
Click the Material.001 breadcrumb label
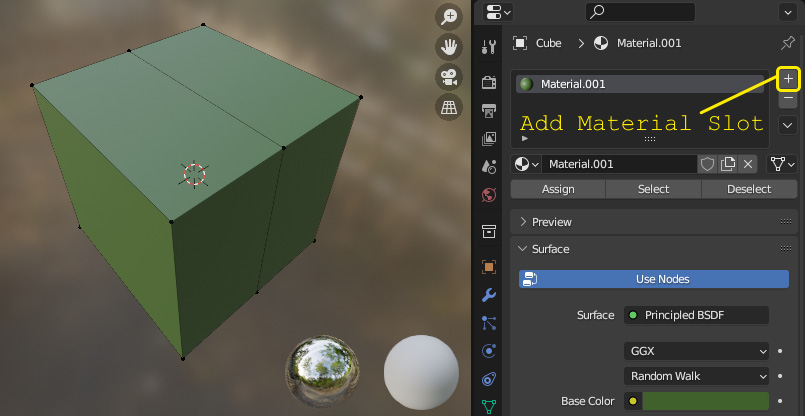649,43
